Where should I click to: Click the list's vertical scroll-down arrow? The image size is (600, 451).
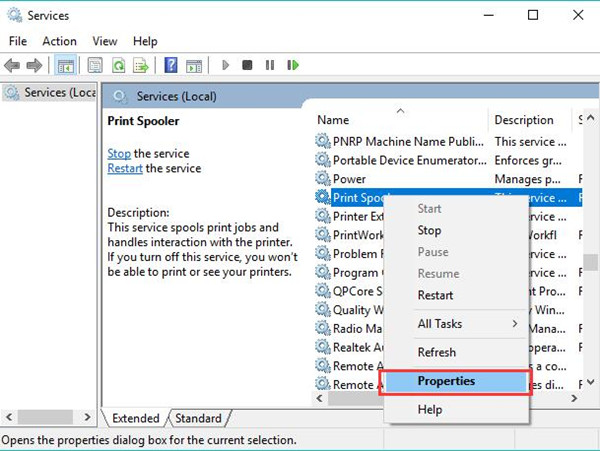coord(590,382)
